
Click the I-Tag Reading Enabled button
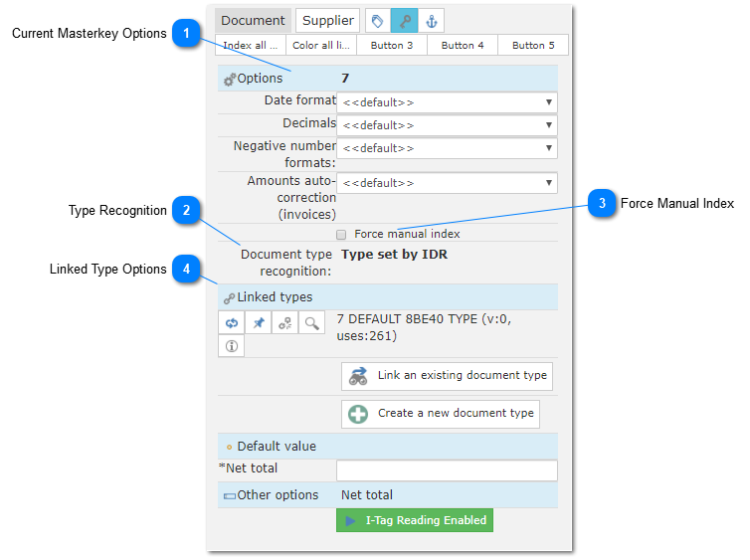pos(415,520)
